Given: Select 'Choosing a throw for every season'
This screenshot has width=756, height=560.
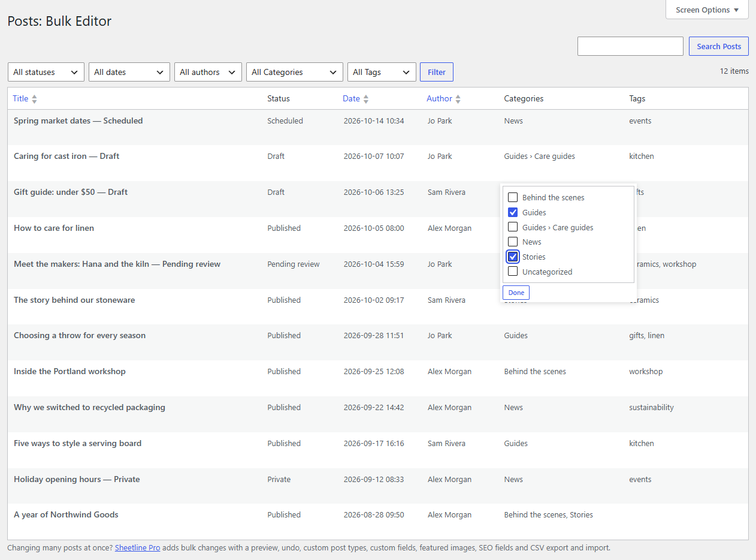Looking at the screenshot, I should [80, 335].
